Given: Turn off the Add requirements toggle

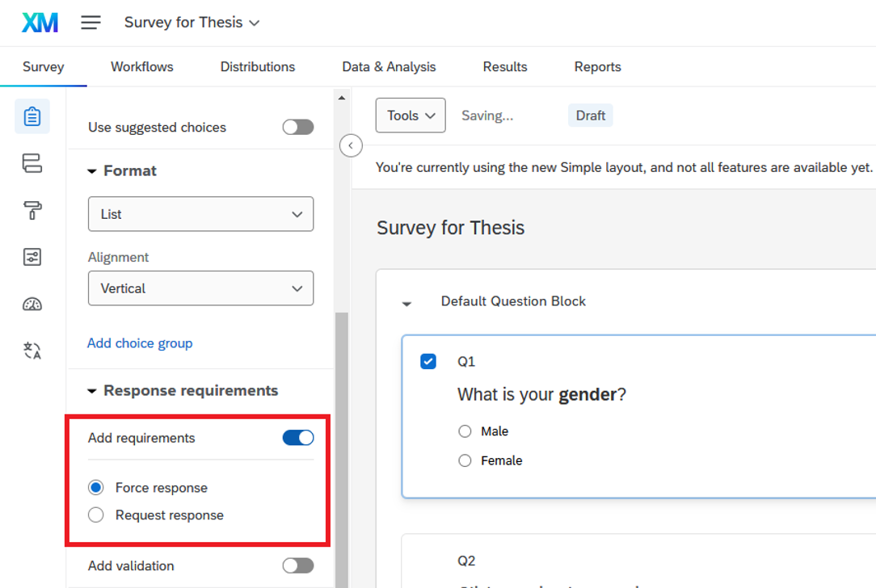Looking at the screenshot, I should [x=297, y=438].
